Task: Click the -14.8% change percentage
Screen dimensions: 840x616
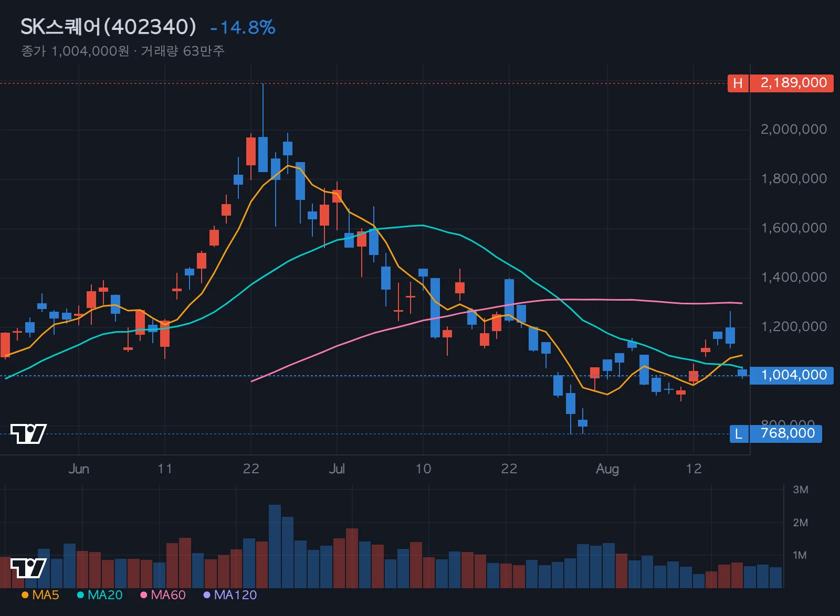Action: pos(243,27)
